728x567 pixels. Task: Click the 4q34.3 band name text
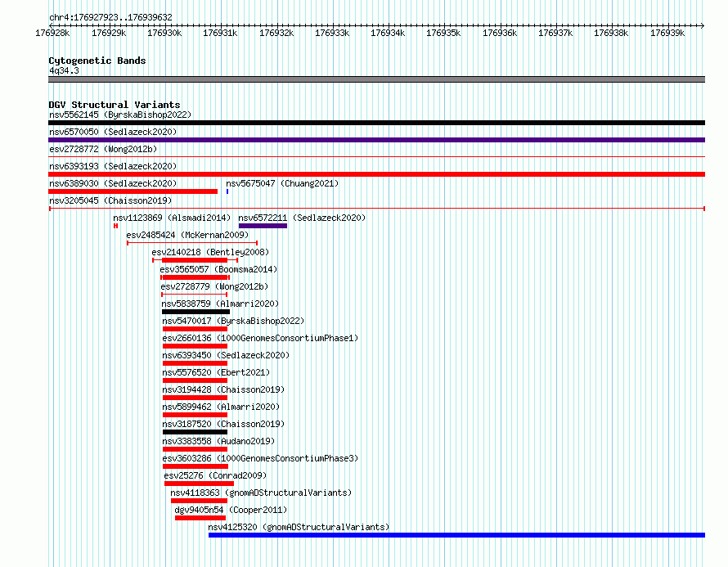tap(64, 70)
